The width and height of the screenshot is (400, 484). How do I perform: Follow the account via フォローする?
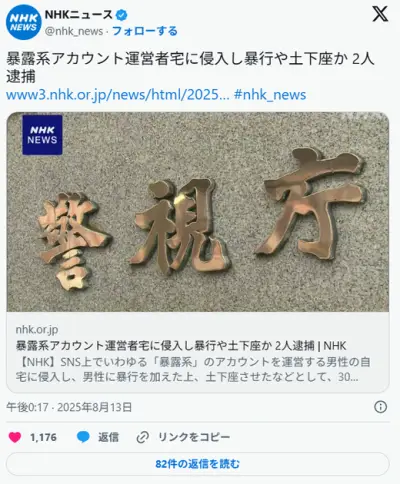[145, 31]
